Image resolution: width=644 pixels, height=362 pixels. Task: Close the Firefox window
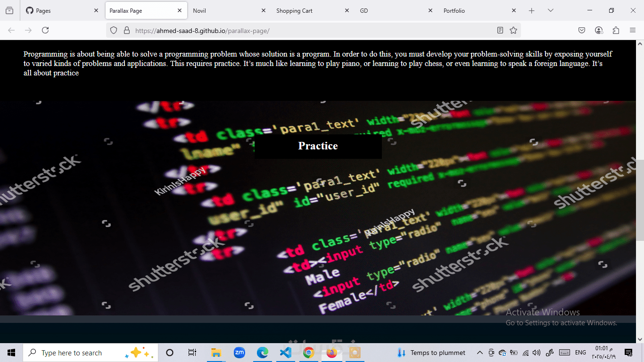click(633, 10)
